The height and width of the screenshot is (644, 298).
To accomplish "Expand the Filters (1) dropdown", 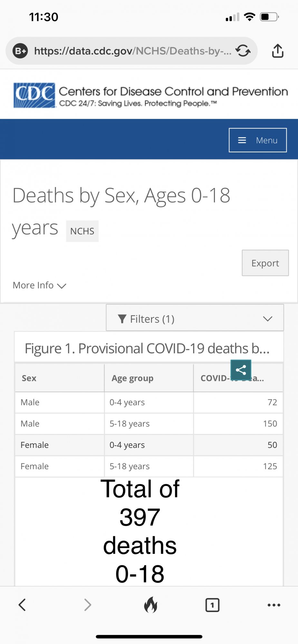I will [195, 319].
